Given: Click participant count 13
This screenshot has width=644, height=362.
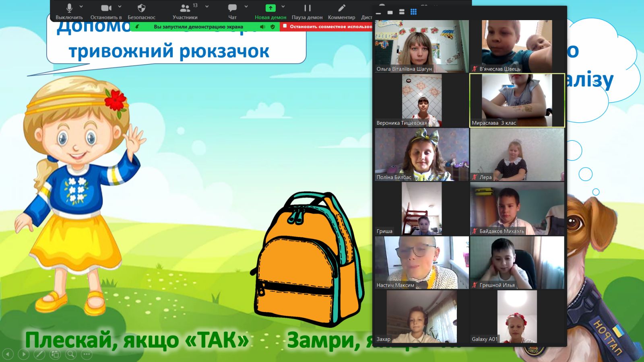Looking at the screenshot, I should click(x=195, y=5).
